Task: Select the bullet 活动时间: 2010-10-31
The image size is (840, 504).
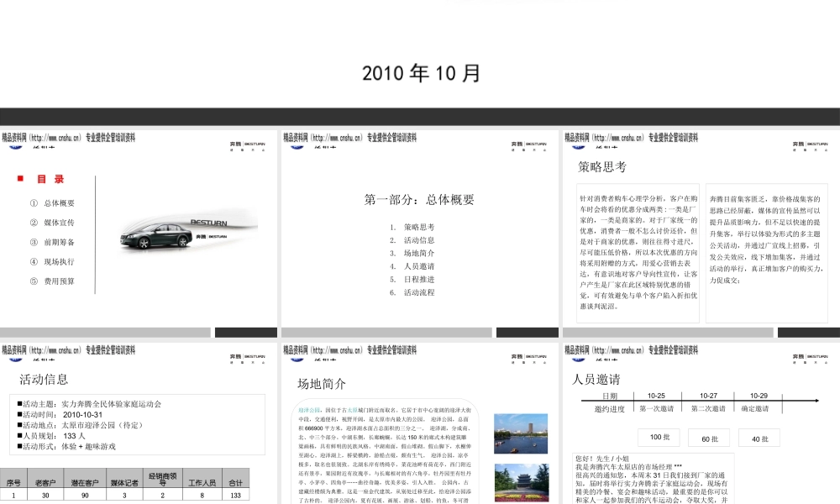Action: 60,415
